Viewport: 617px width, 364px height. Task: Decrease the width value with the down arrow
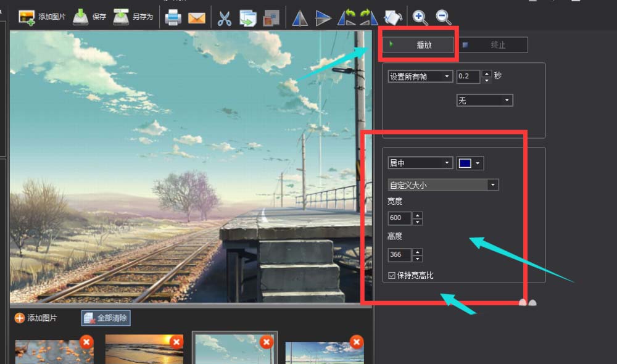(x=418, y=221)
